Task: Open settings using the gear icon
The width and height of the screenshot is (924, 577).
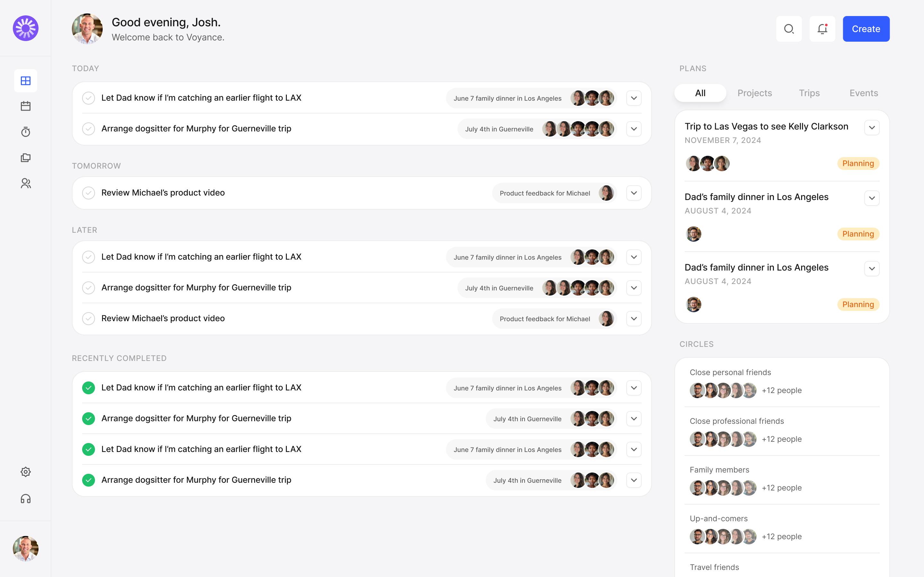Action: (25, 472)
